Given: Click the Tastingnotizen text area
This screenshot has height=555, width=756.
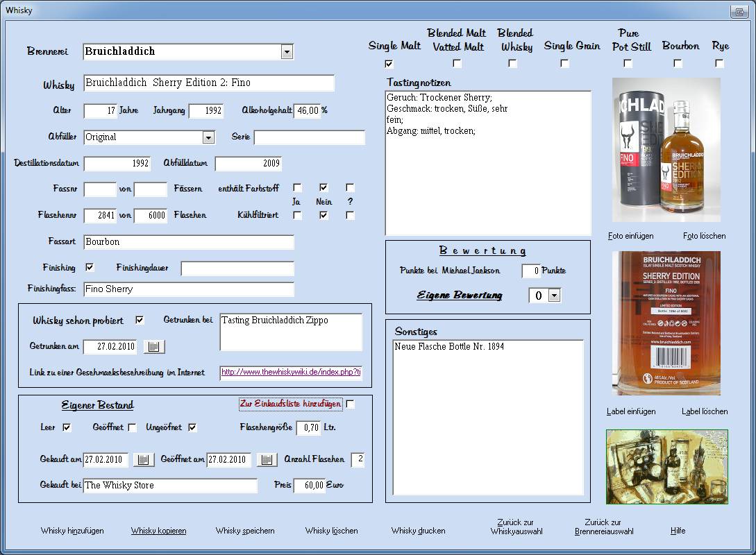Looking at the screenshot, I should click(489, 163).
